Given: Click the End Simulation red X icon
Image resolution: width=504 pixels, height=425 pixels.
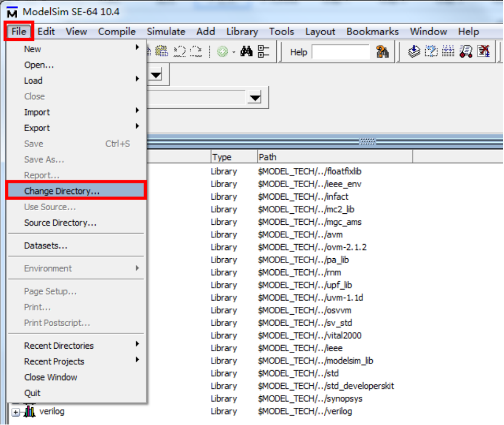Looking at the screenshot, I should click(483, 51).
